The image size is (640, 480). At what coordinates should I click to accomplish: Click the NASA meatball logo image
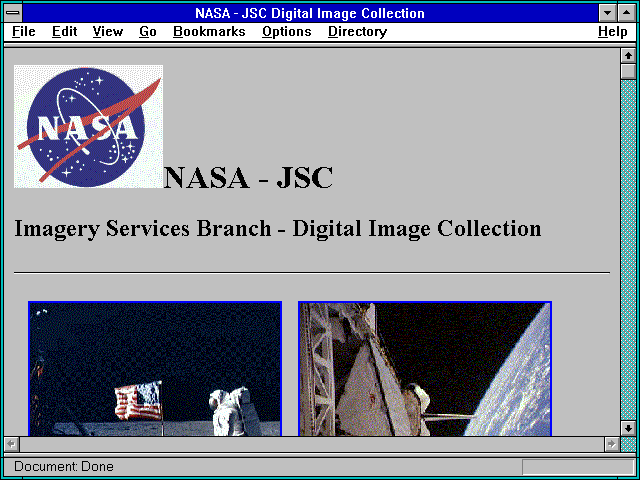click(89, 127)
